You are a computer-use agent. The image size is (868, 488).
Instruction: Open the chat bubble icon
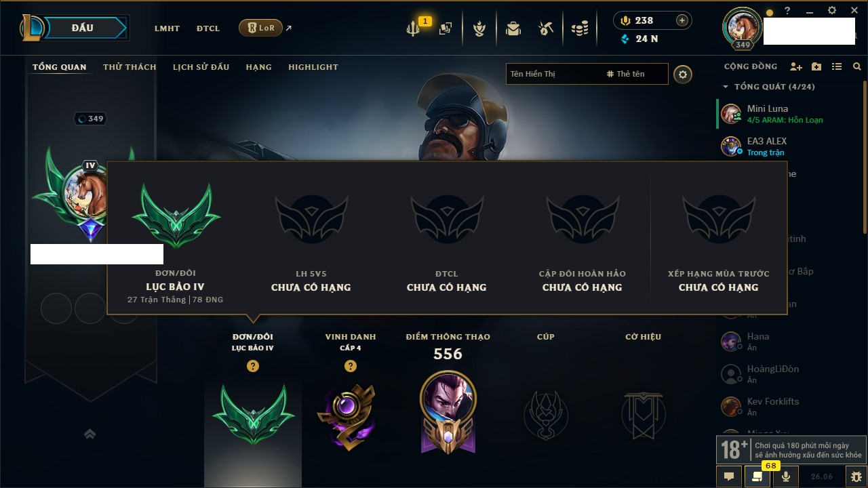coord(729,476)
